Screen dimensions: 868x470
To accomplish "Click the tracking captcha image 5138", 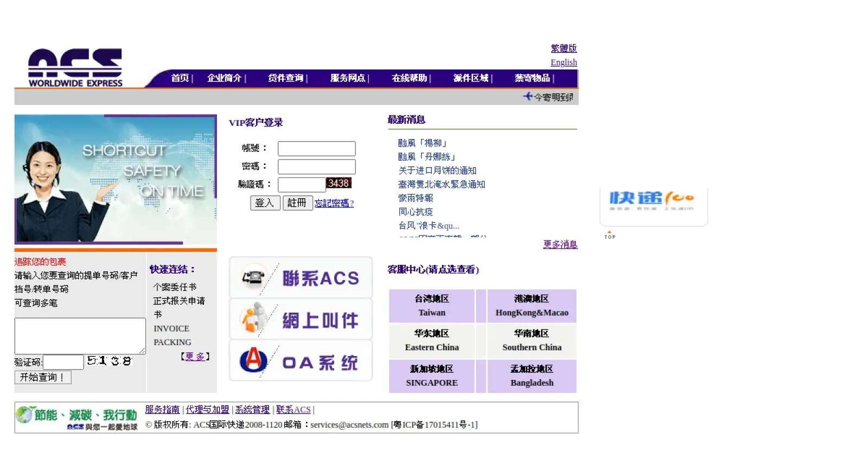I will [110, 361].
